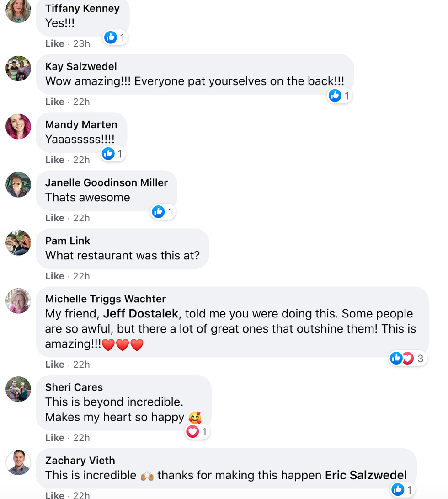The image size is (448, 499).
Task: Click the like reaction icon on Tiffany Kenney's comment
Action: point(111,38)
